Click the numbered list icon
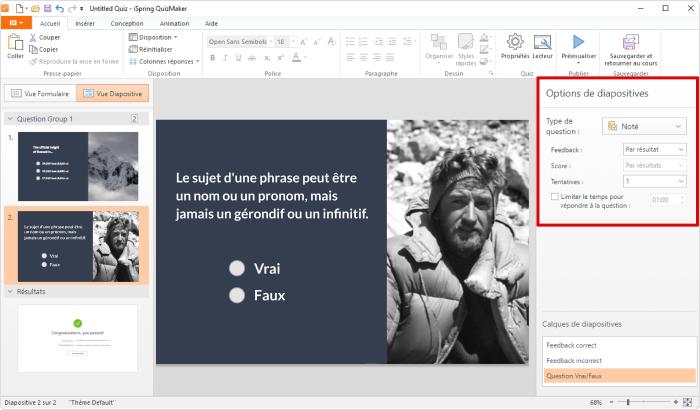 point(363,42)
